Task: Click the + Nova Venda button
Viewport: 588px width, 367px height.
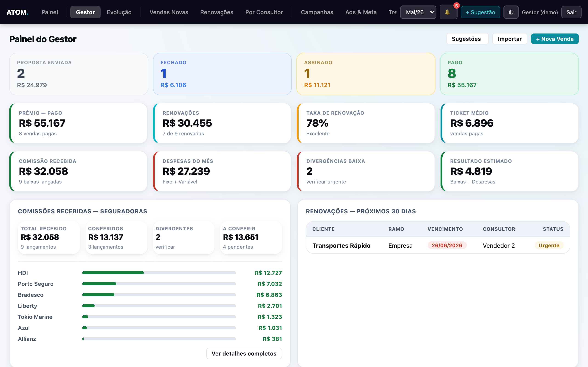Action: pos(554,39)
